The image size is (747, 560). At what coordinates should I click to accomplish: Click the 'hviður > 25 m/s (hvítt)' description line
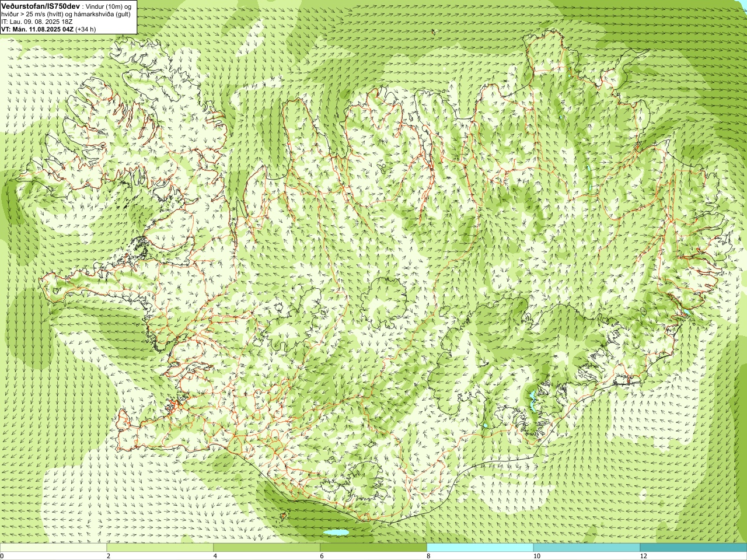[x=66, y=14]
